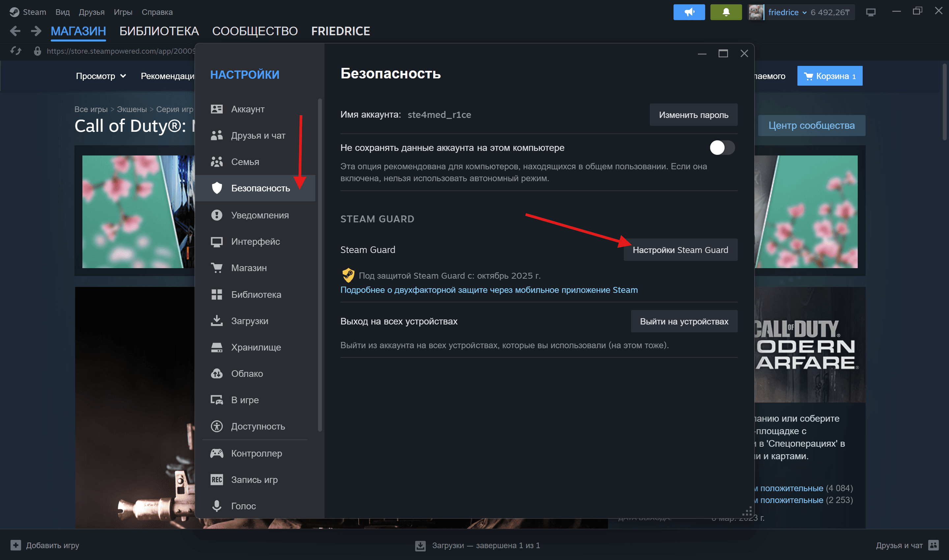
Task: Go back with the left arrow
Action: coord(15,31)
